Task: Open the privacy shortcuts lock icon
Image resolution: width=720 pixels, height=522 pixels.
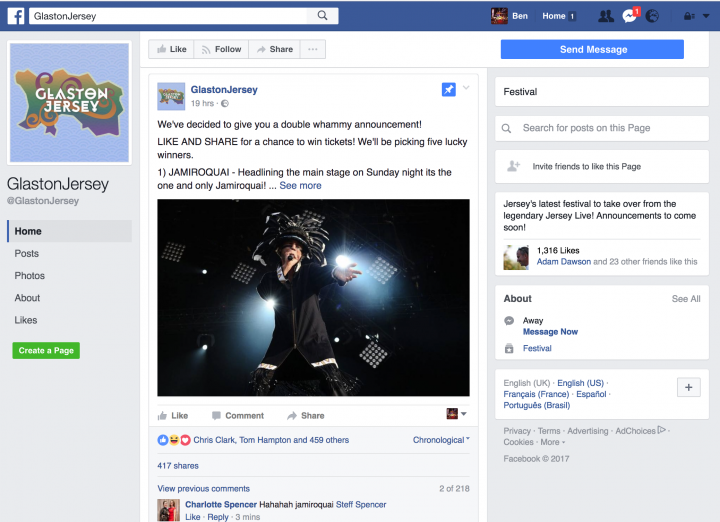Action: 689,17
